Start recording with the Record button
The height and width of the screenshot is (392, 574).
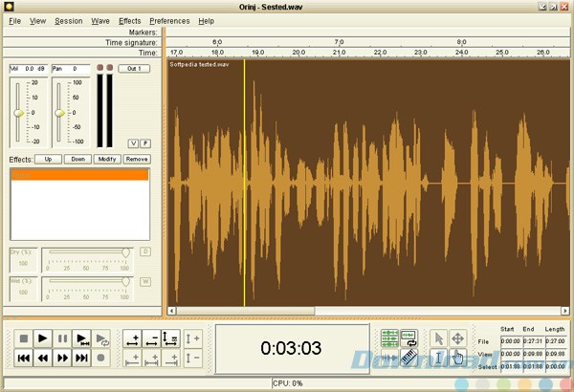[102, 358]
